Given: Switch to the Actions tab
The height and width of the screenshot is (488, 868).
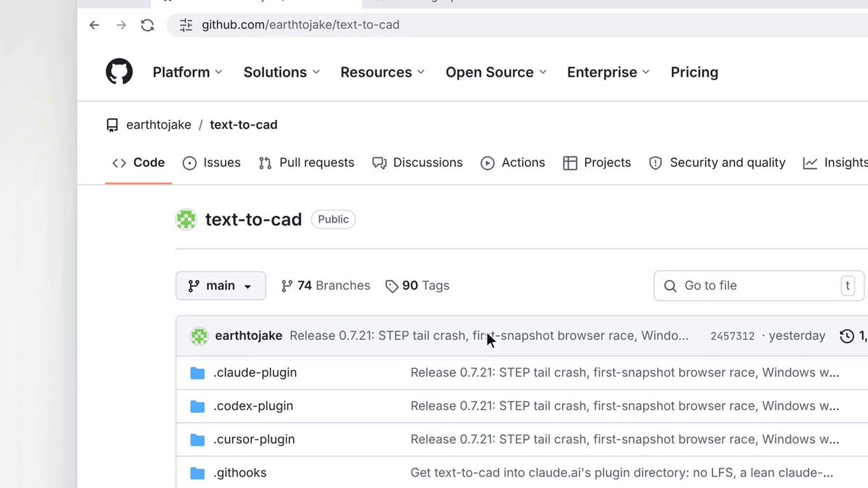Looking at the screenshot, I should [513, 163].
